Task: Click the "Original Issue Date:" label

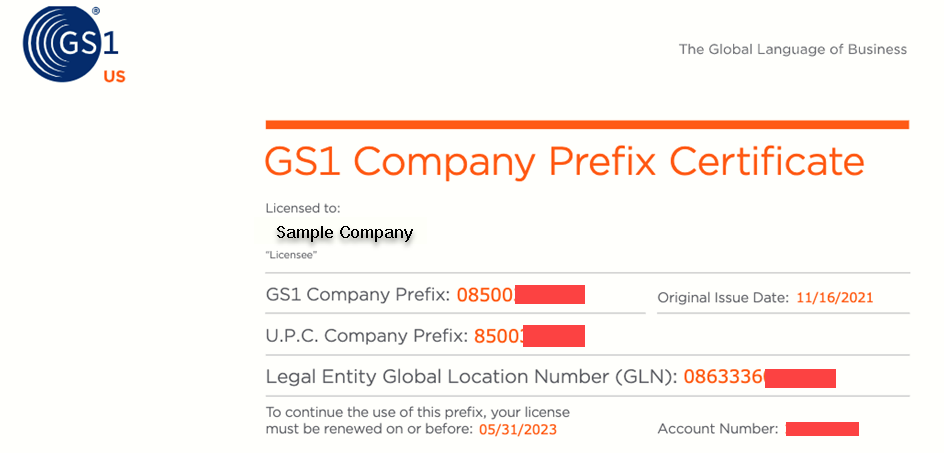Action: click(x=723, y=298)
